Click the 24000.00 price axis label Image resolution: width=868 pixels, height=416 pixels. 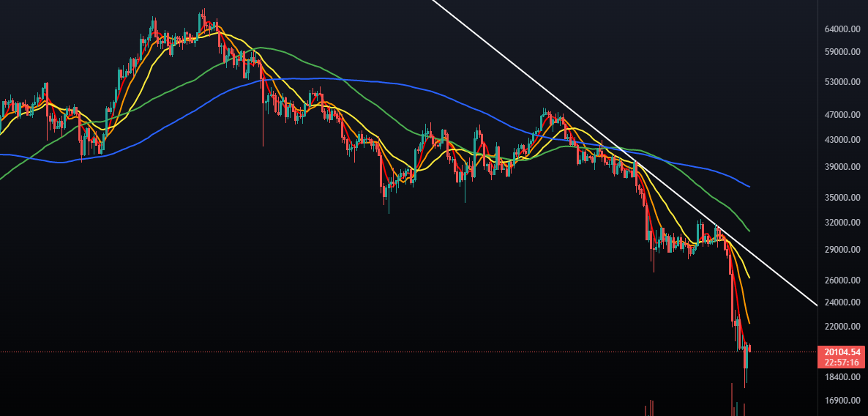pos(841,302)
